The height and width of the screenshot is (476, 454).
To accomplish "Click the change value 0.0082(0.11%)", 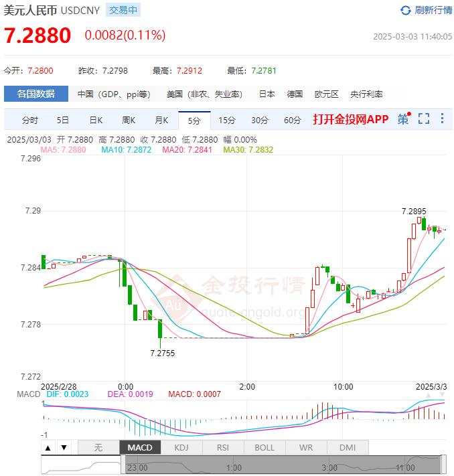I will tap(125, 35).
